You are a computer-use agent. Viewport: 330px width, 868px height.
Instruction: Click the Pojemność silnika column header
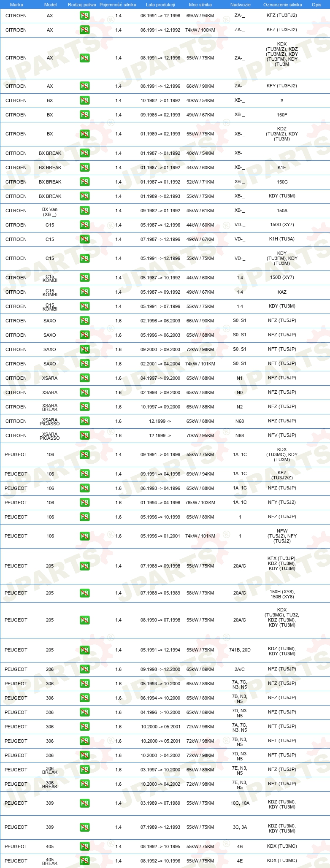click(118, 5)
